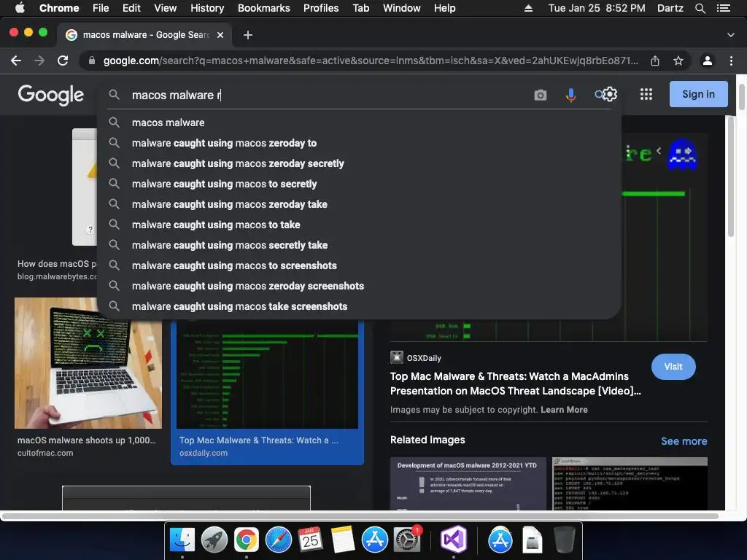Open the Learn More copyright link
The image size is (747, 560).
(x=564, y=410)
